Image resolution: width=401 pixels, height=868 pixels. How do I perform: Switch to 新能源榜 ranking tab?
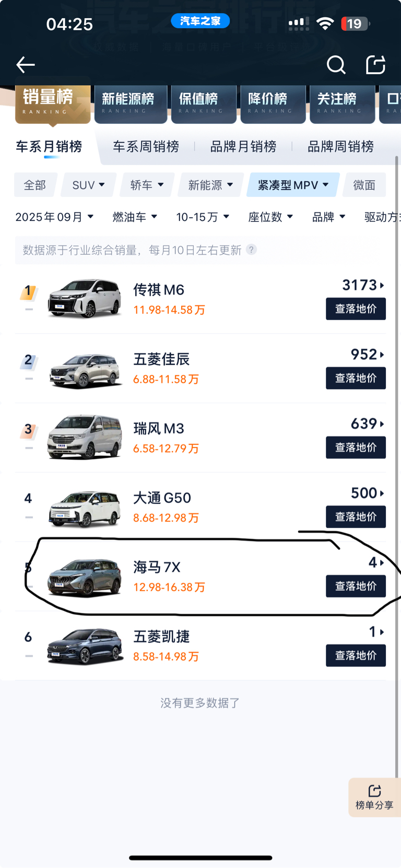[x=131, y=103]
